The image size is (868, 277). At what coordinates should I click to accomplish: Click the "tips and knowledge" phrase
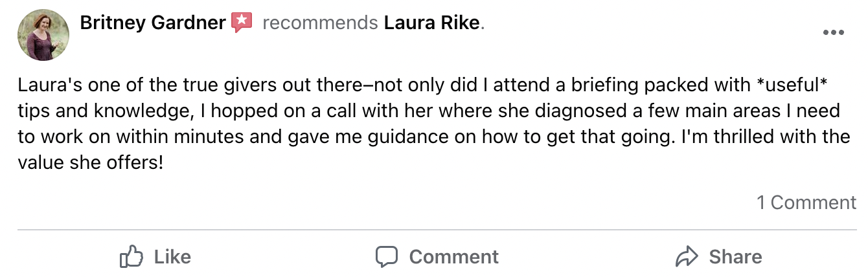coord(101,111)
